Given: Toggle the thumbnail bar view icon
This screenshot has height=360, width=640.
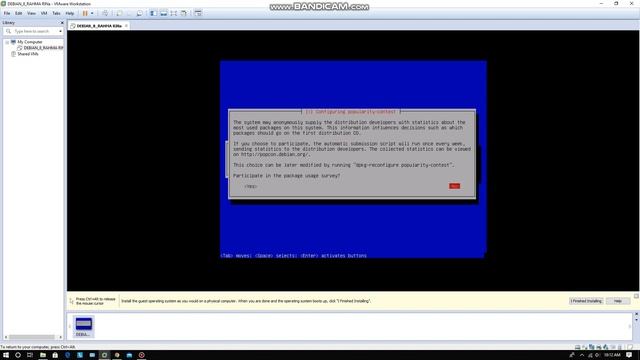Looking at the screenshot, I should pos(163,13).
